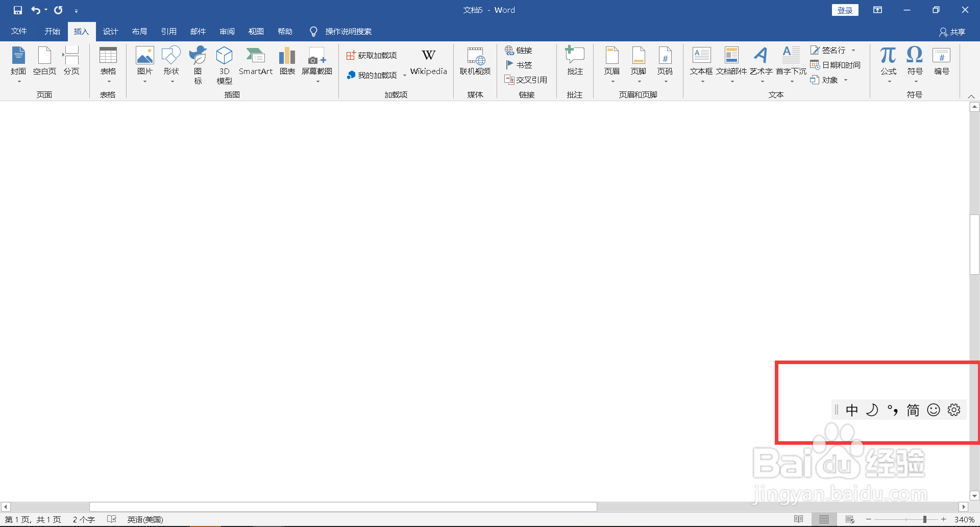The width and height of the screenshot is (980, 527).
Task: Insert a cover page (封面)
Action: 18,65
